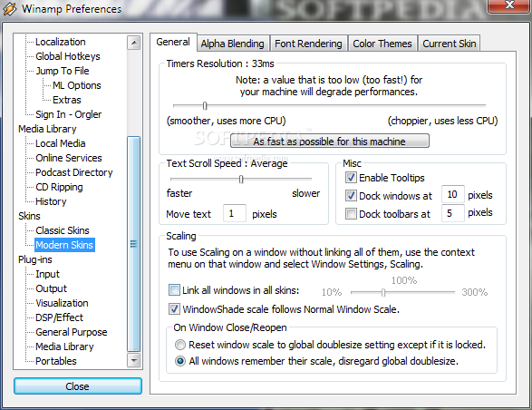Select CD Ripping in the tree
Image resolution: width=532 pixels, height=410 pixels.
tap(59, 187)
